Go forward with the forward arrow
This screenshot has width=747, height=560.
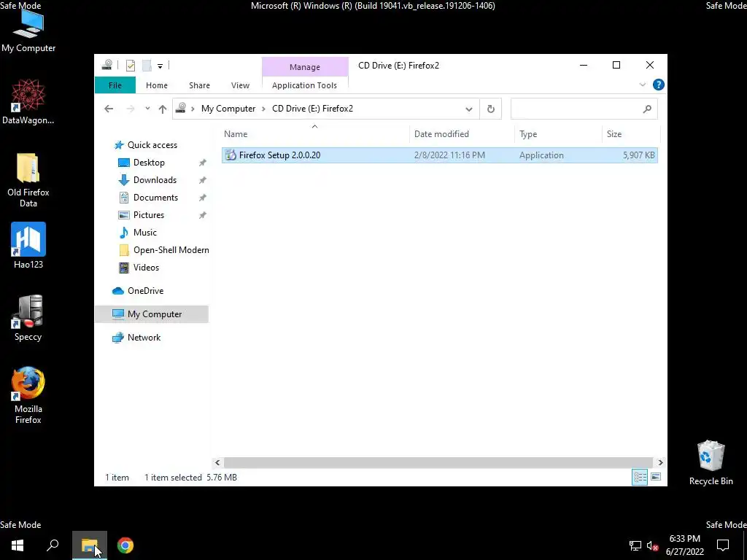pyautogui.click(x=130, y=109)
